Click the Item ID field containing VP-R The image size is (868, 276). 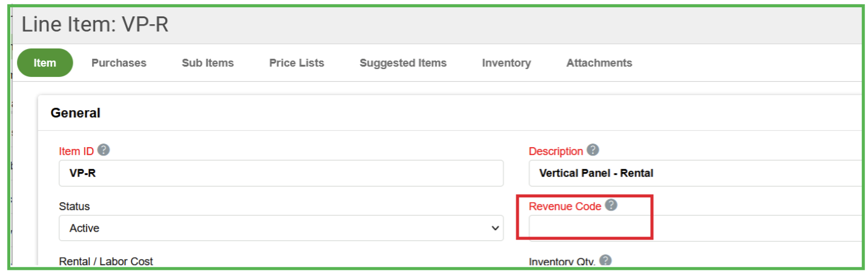(281, 173)
